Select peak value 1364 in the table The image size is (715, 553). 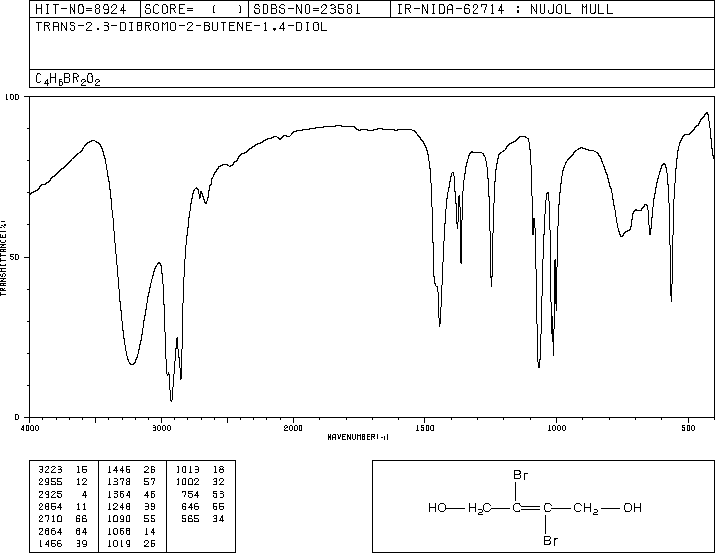(x=119, y=494)
